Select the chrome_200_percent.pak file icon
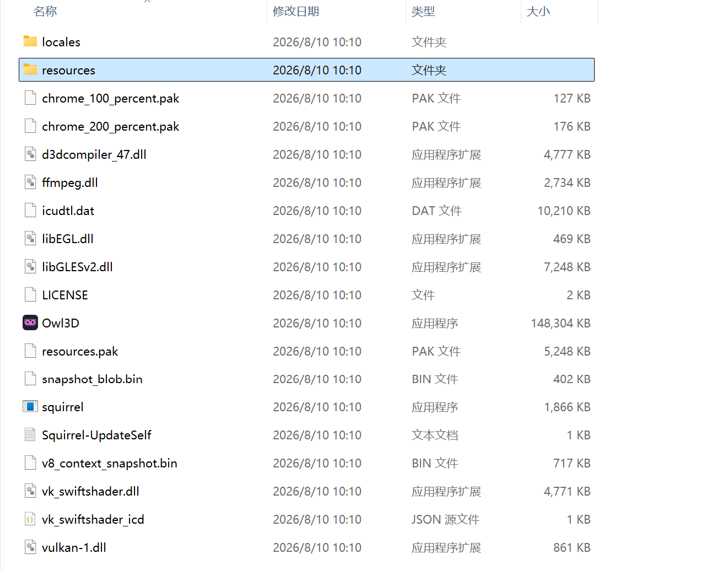 (x=30, y=126)
